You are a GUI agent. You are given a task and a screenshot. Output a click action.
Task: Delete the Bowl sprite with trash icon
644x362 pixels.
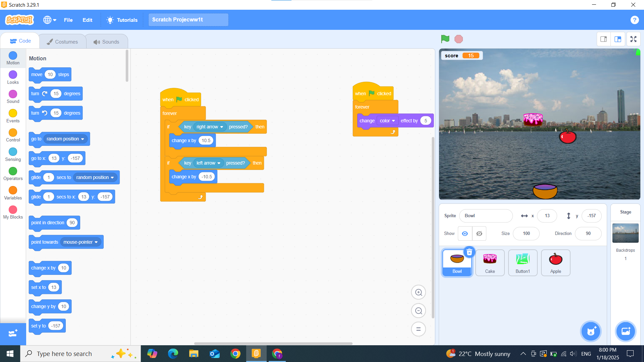point(469,252)
